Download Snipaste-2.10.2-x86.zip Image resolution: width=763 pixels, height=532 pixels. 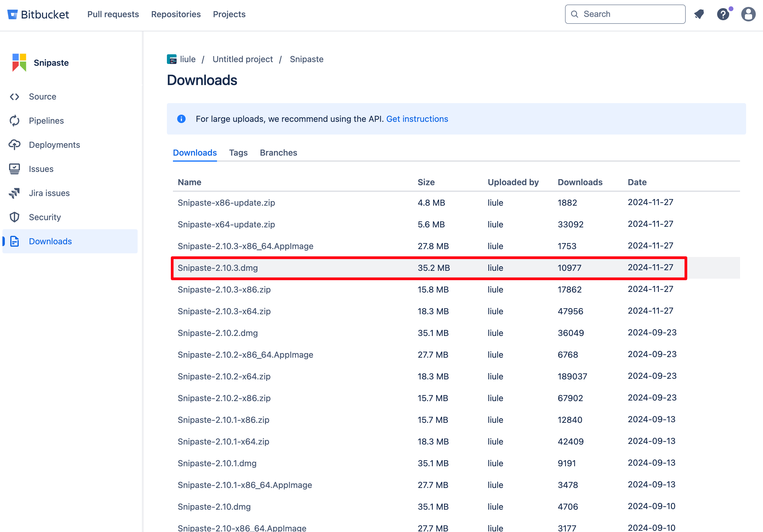[x=224, y=398]
